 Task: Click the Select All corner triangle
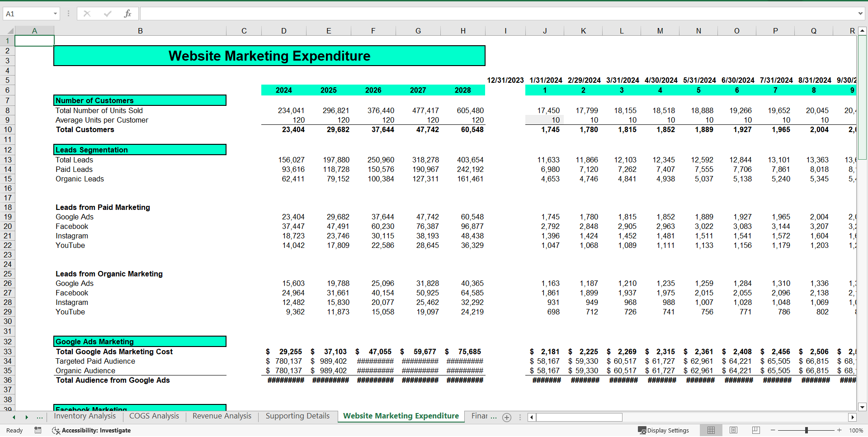[10, 31]
